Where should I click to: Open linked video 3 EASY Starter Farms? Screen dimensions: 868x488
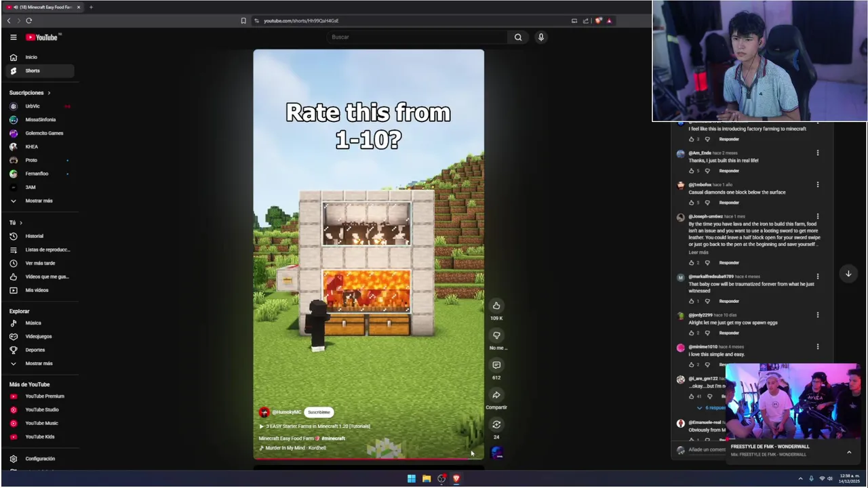(x=315, y=426)
